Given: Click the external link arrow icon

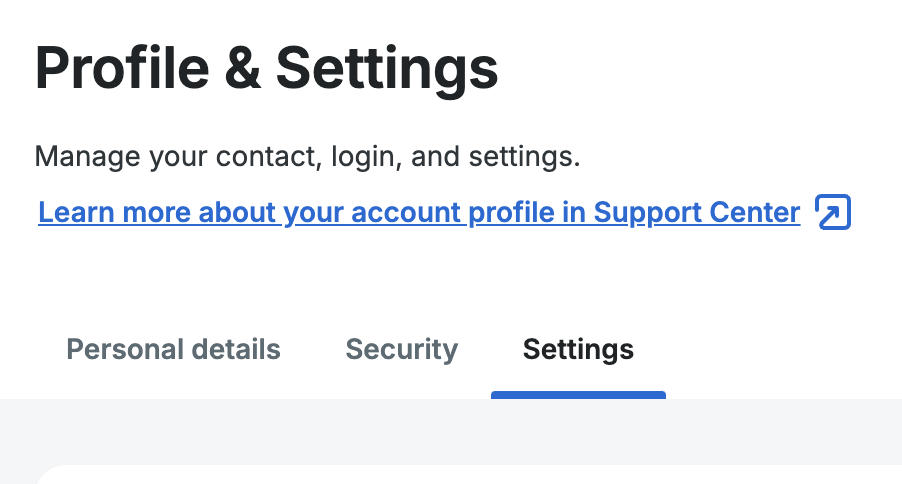Looking at the screenshot, I should (833, 213).
